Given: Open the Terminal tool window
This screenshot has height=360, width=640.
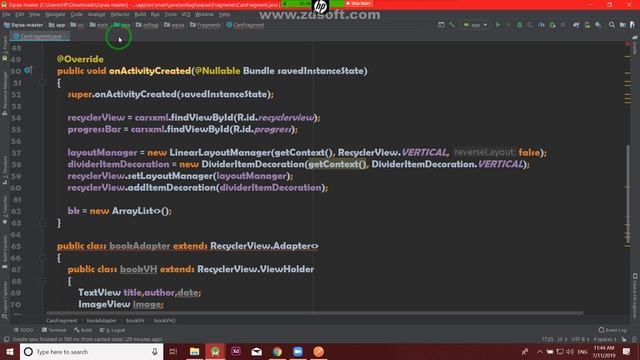Looking at the screenshot, I should point(54,330).
